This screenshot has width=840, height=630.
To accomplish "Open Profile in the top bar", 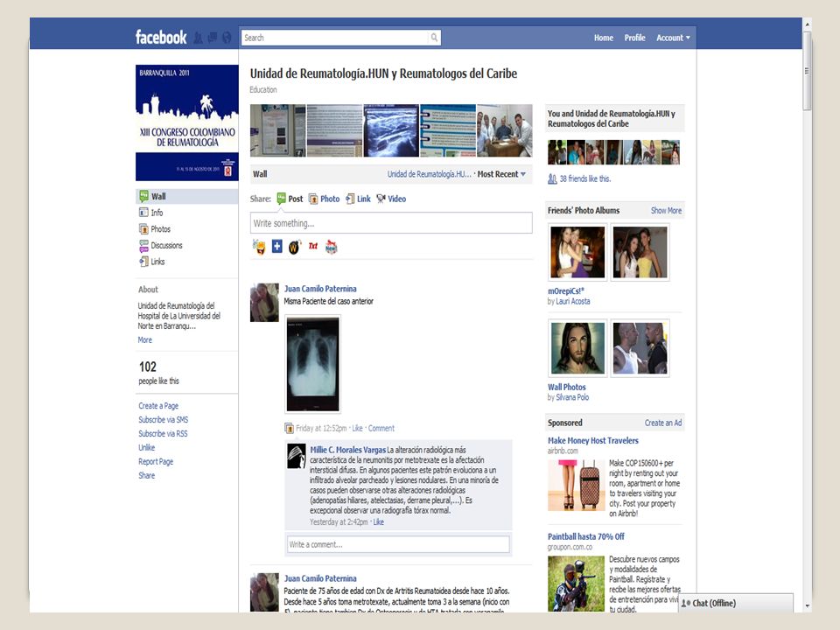I will coord(634,38).
